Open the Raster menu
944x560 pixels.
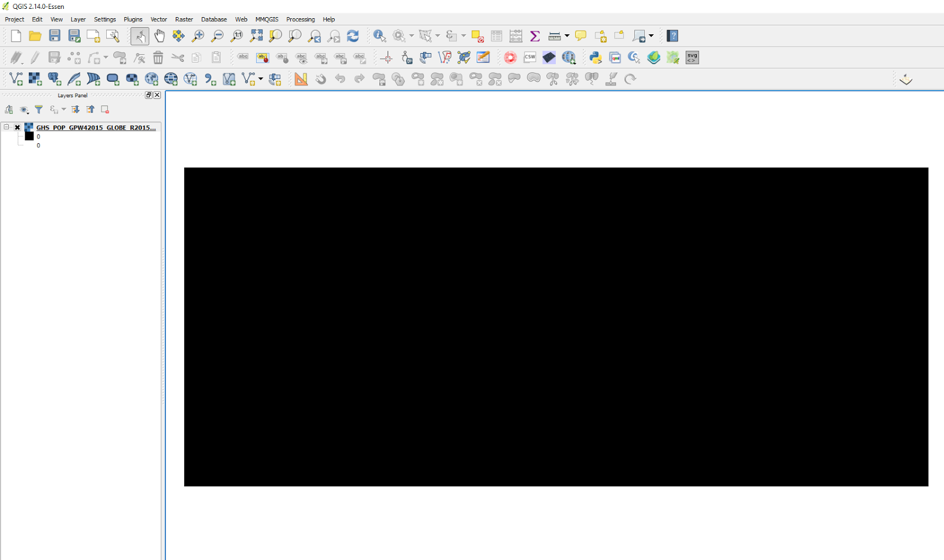[184, 19]
